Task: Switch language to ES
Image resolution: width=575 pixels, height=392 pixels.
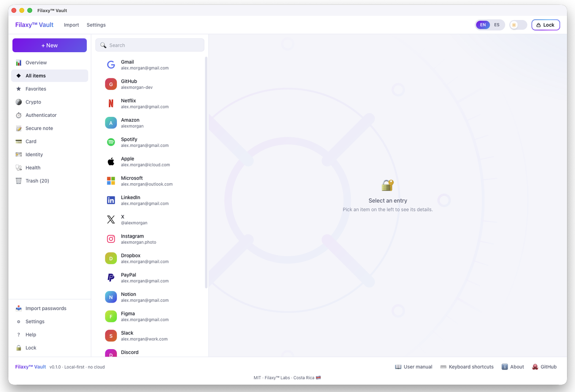Action: click(497, 25)
